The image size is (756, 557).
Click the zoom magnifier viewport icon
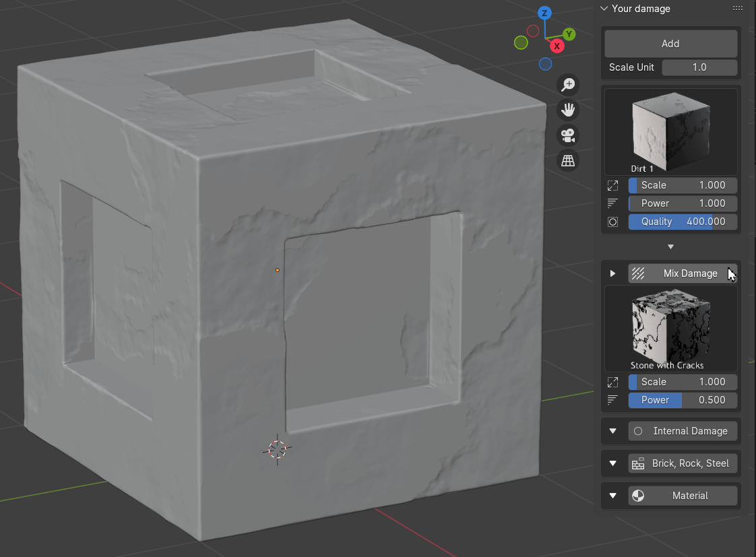pos(569,84)
